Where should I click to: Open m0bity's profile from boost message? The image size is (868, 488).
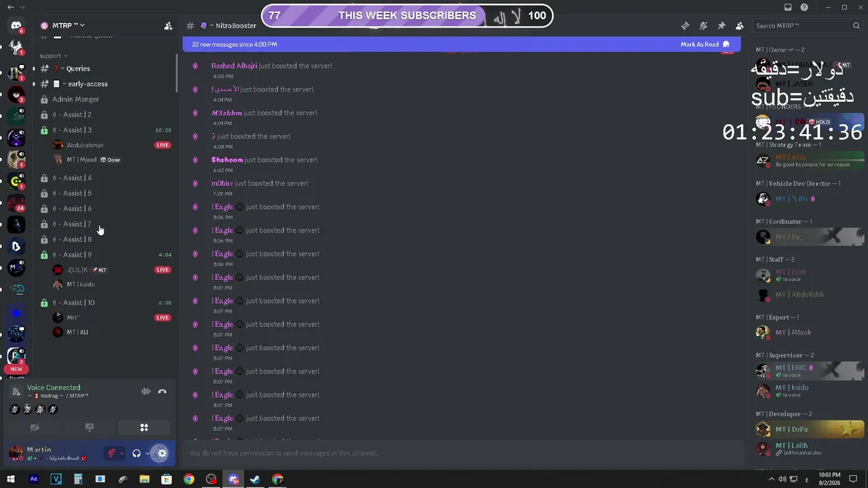222,183
